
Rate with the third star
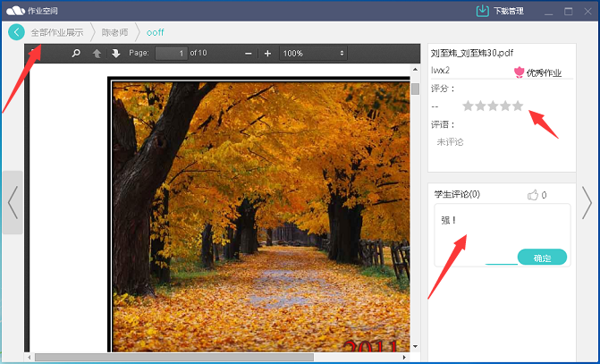tap(493, 106)
